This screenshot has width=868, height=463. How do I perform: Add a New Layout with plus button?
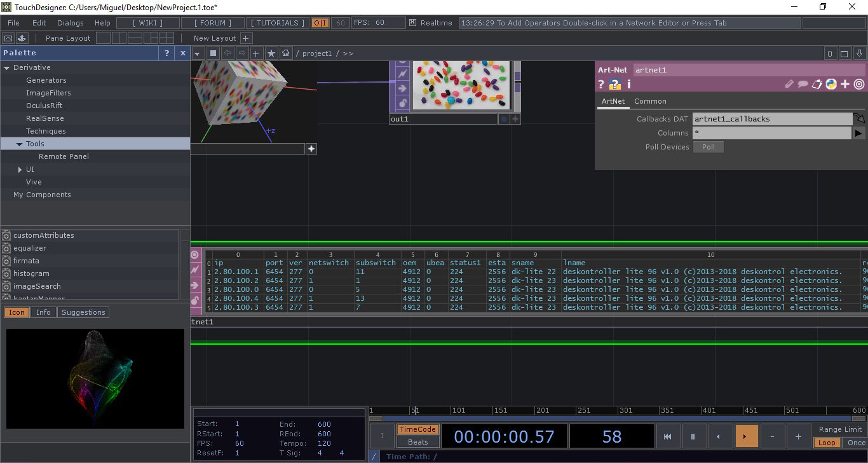(x=247, y=38)
